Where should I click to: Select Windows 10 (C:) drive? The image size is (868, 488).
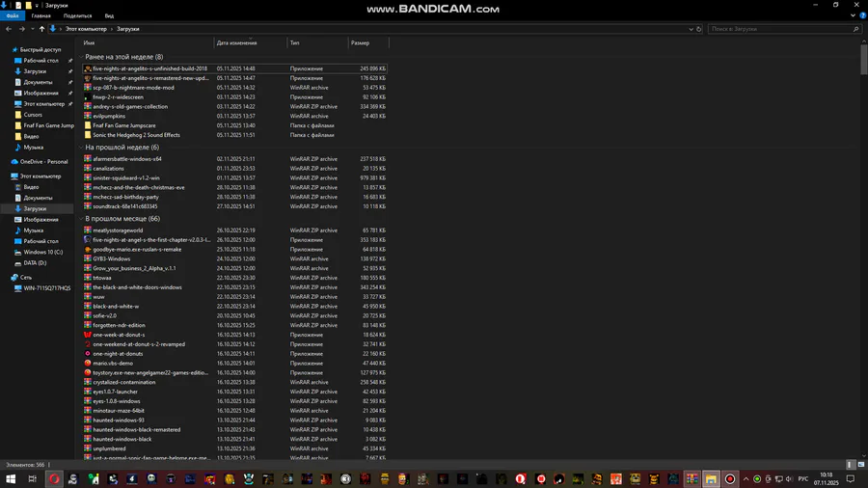pos(42,252)
